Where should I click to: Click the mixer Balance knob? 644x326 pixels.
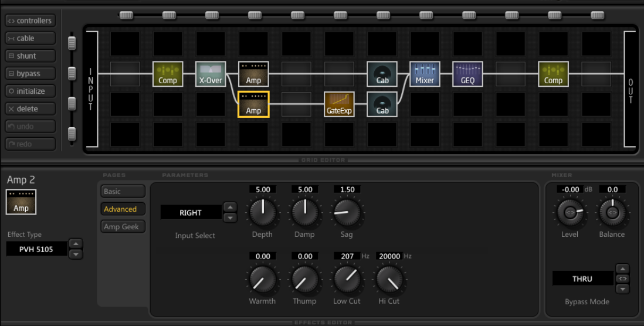(612, 213)
